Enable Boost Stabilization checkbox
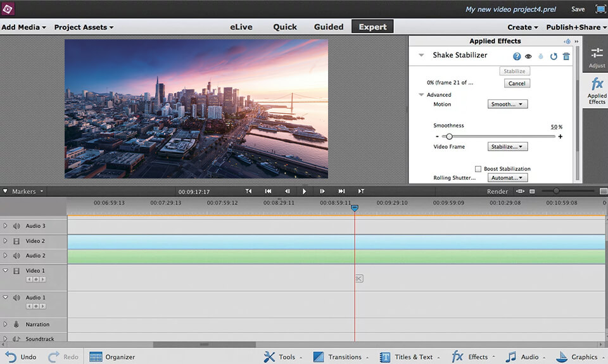The image size is (608, 364). [478, 169]
